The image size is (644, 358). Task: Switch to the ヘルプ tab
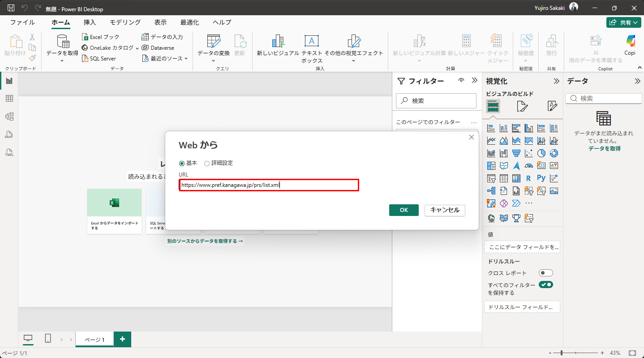pos(222,22)
